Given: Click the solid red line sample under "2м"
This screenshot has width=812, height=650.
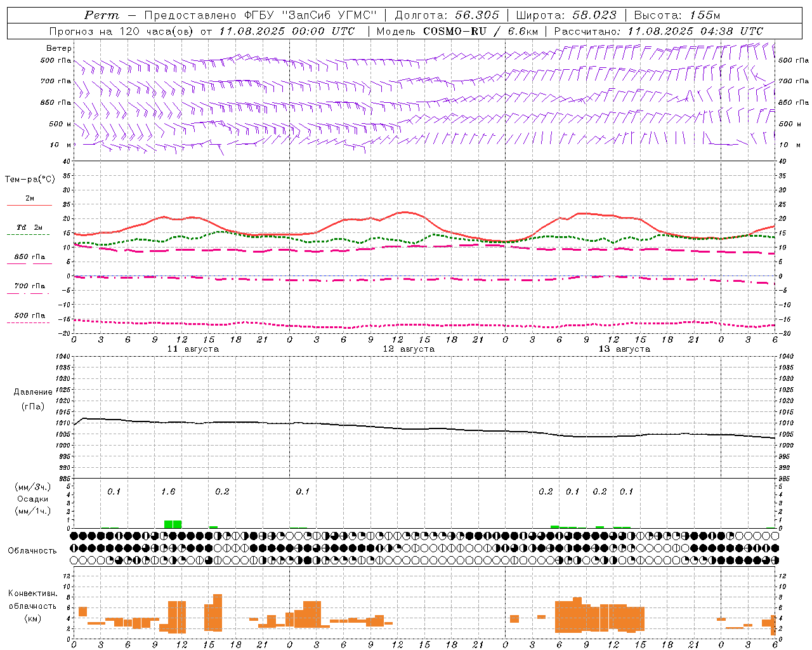Looking at the screenshot, I should pyautogui.click(x=29, y=205).
